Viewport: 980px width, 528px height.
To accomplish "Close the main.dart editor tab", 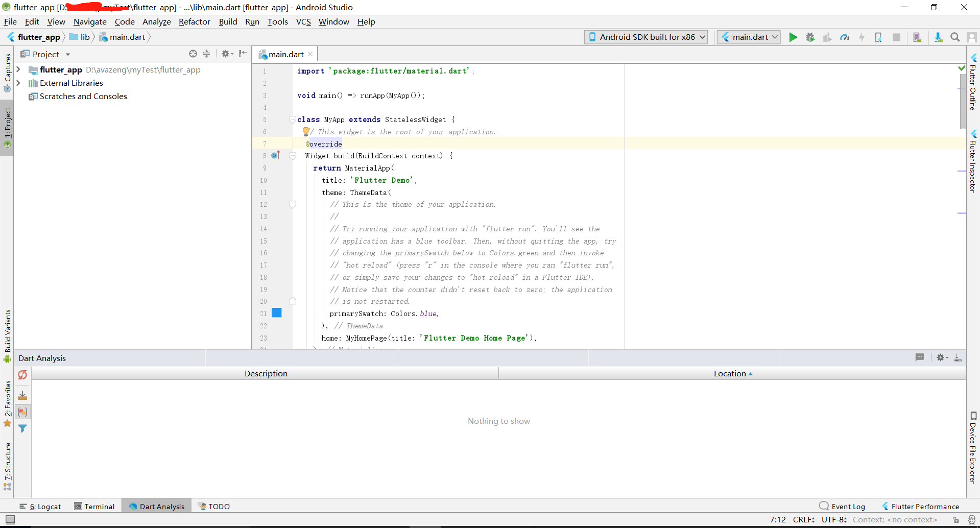I will click(310, 54).
